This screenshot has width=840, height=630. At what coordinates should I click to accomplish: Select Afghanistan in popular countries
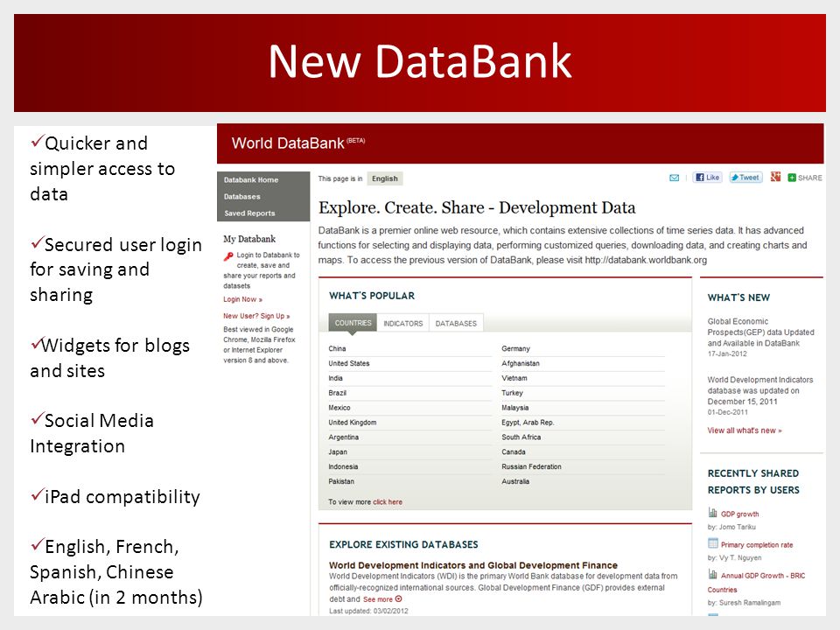tap(520, 363)
